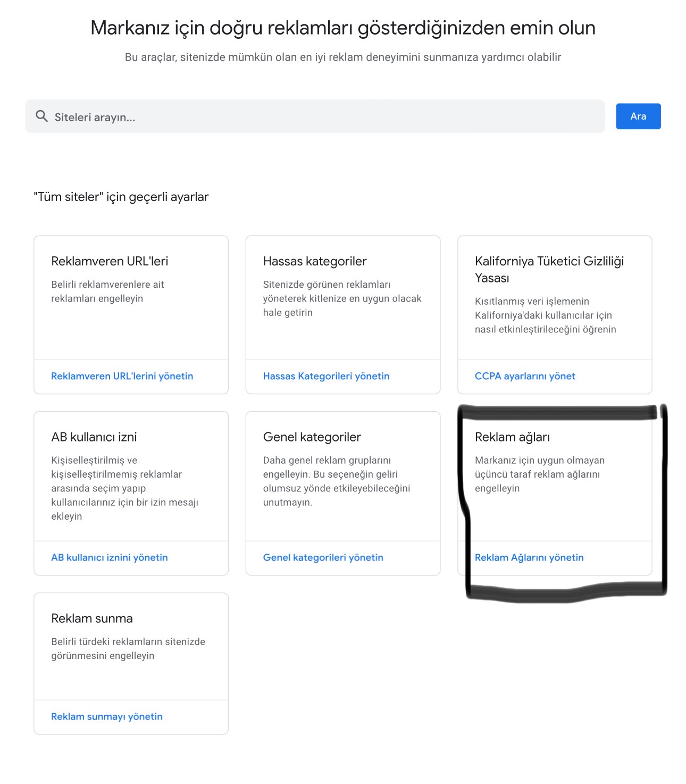The image size is (686, 784).
Task: Open Hassas Kategorileri yönetin link
Action: (x=326, y=376)
